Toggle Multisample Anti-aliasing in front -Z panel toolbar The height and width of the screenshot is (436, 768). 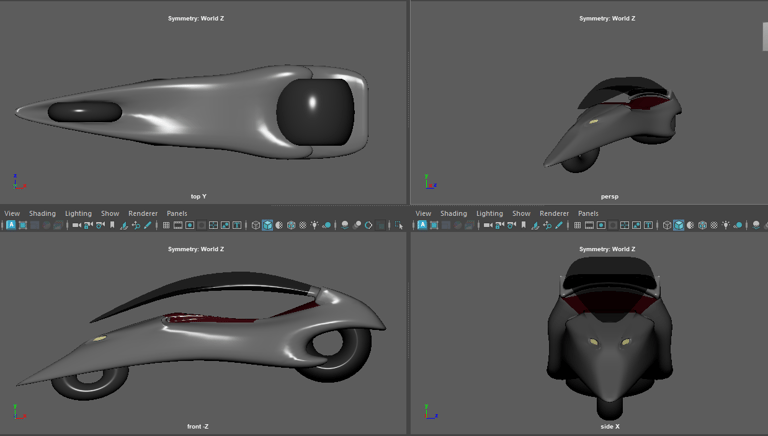tap(368, 225)
